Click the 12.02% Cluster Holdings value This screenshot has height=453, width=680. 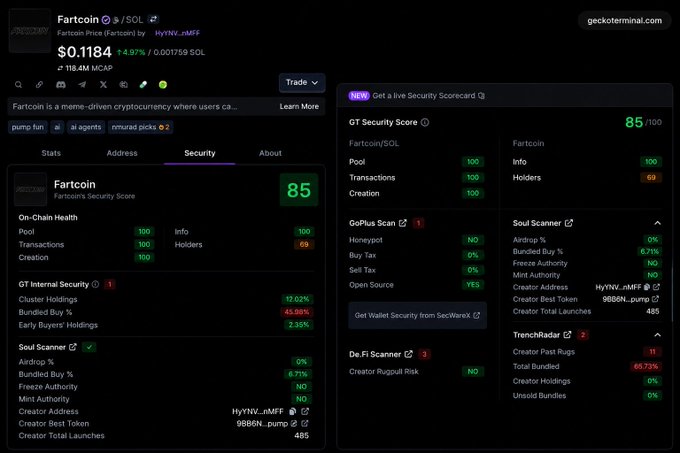tap(297, 299)
